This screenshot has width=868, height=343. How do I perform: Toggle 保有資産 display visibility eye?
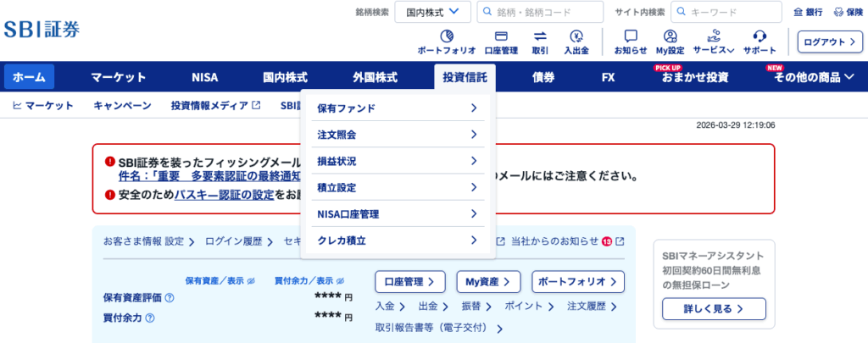click(251, 280)
